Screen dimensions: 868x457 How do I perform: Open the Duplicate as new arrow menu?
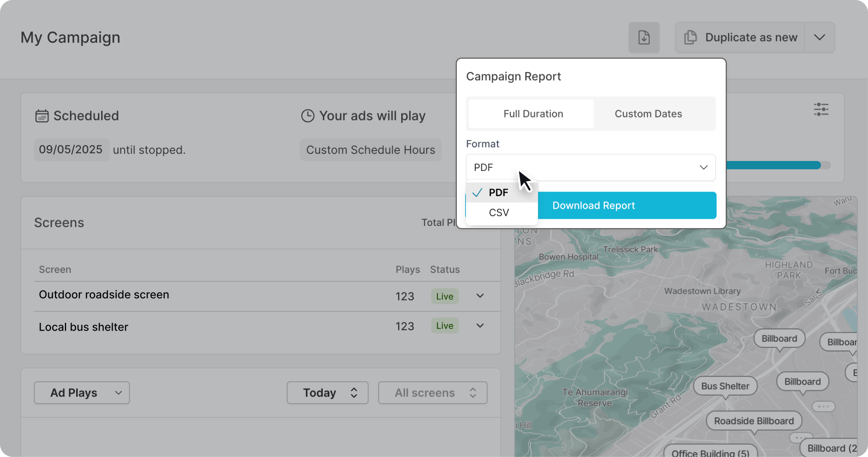click(819, 37)
